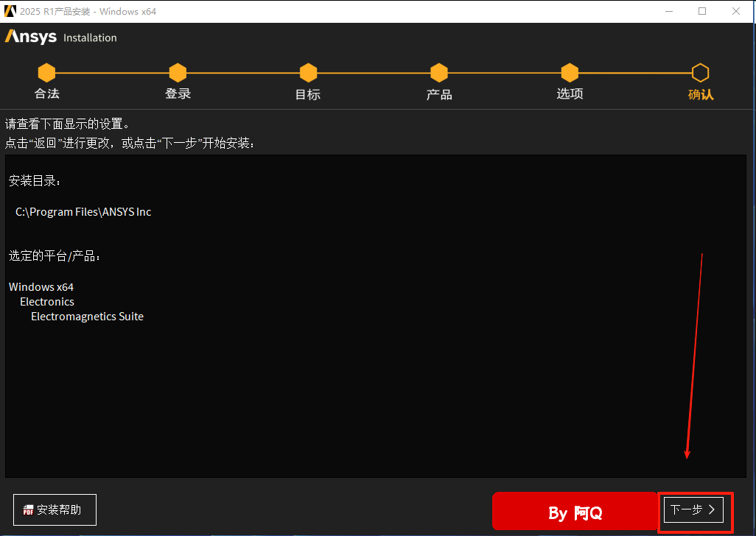Click the Installation header text

[90, 38]
